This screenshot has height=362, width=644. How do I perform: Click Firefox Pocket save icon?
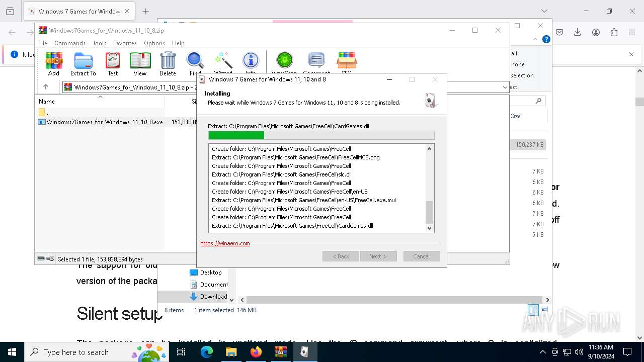point(559,32)
